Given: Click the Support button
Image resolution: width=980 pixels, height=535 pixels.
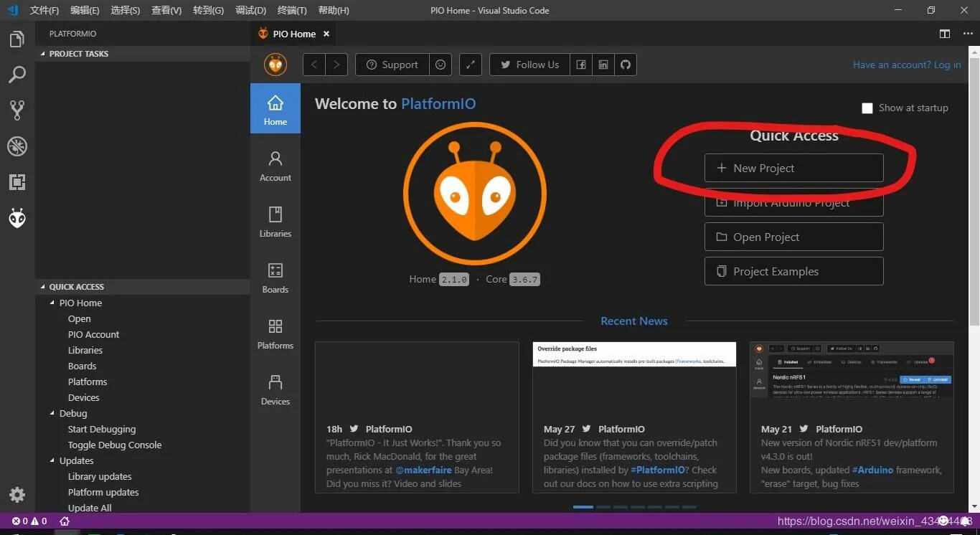Looking at the screenshot, I should tap(392, 65).
